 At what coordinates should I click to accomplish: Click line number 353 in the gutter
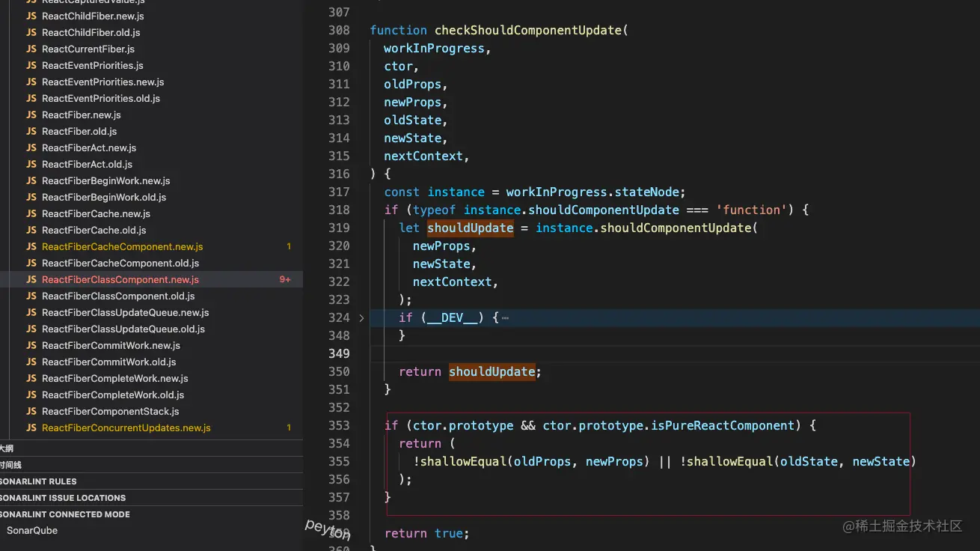(x=339, y=426)
